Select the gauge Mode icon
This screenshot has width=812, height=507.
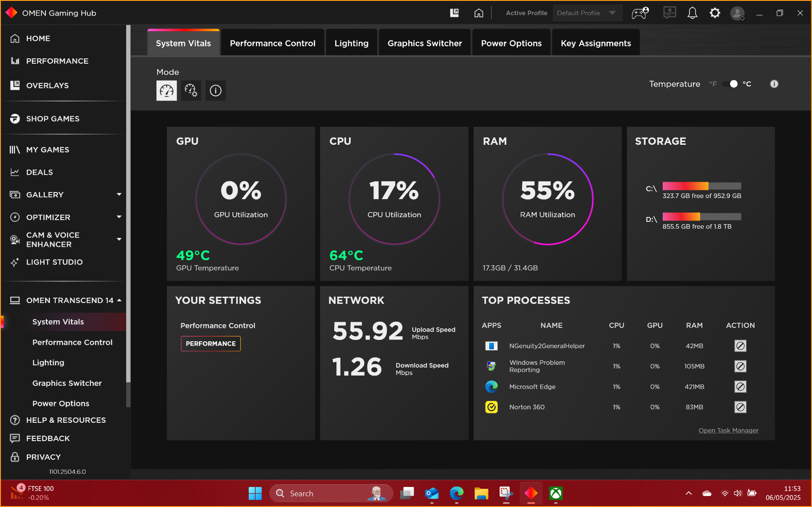[166, 90]
